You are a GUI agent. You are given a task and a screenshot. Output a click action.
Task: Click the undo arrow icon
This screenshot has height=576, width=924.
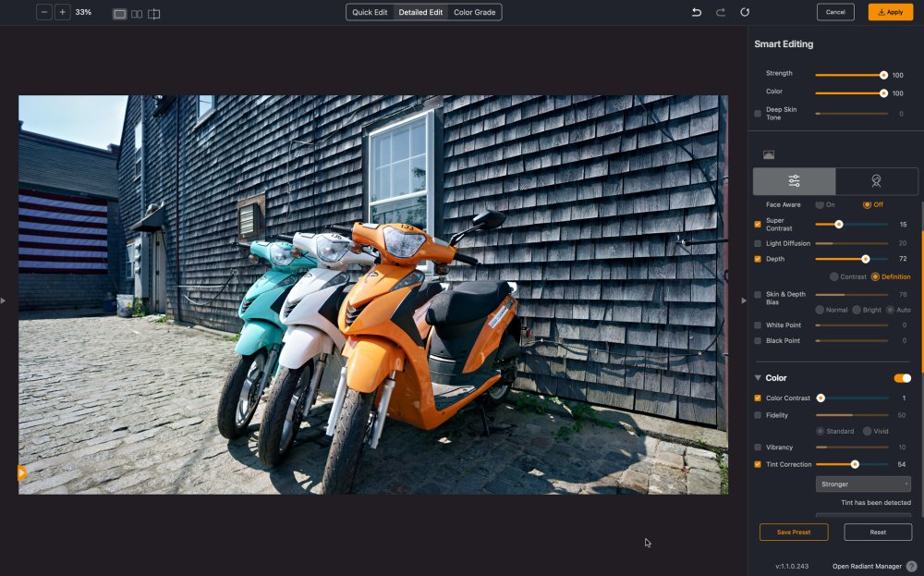pos(698,12)
